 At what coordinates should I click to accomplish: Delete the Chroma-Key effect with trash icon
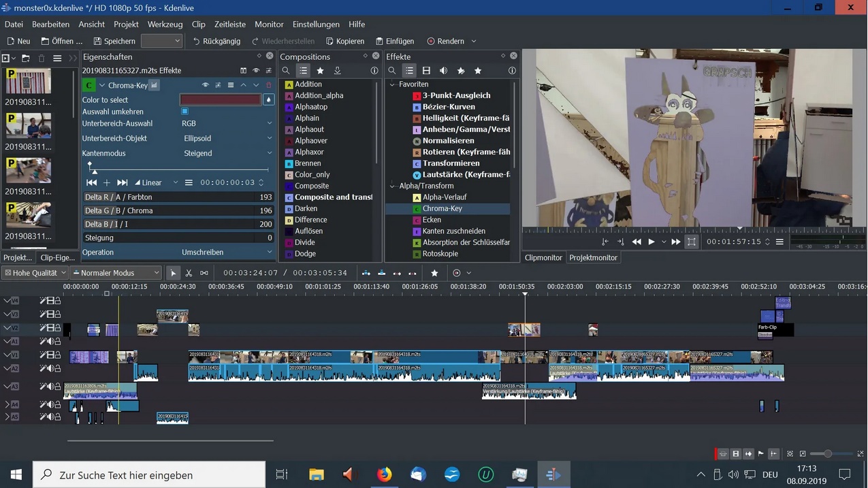click(269, 85)
